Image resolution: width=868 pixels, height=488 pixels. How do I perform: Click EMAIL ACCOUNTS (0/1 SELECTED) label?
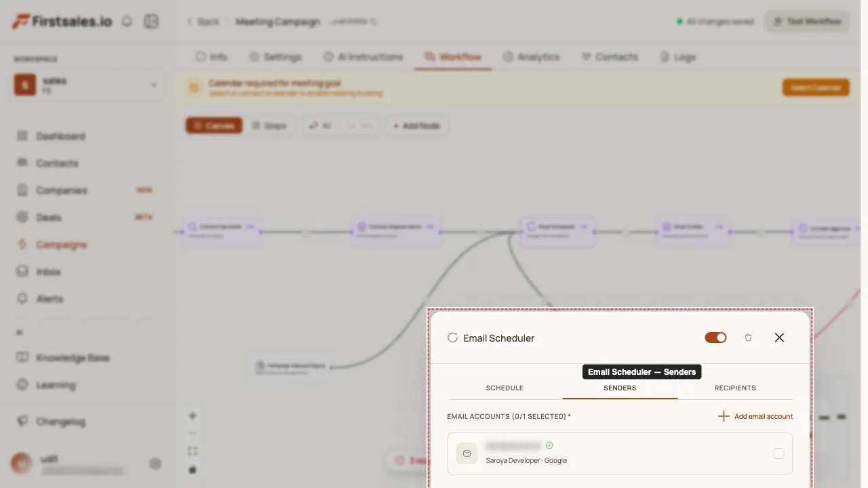pos(509,416)
